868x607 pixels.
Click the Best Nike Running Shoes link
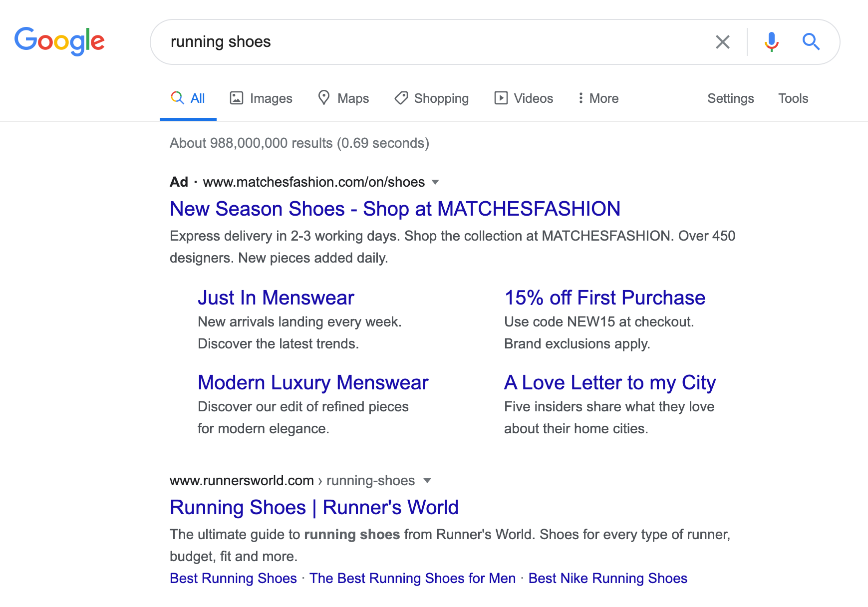[607, 578]
